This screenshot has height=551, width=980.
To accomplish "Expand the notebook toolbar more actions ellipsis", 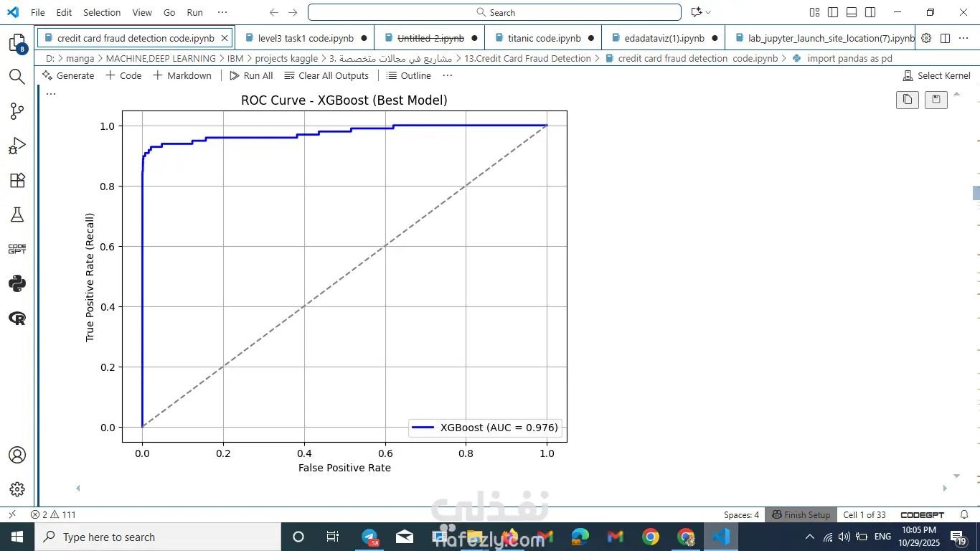I will click(448, 75).
